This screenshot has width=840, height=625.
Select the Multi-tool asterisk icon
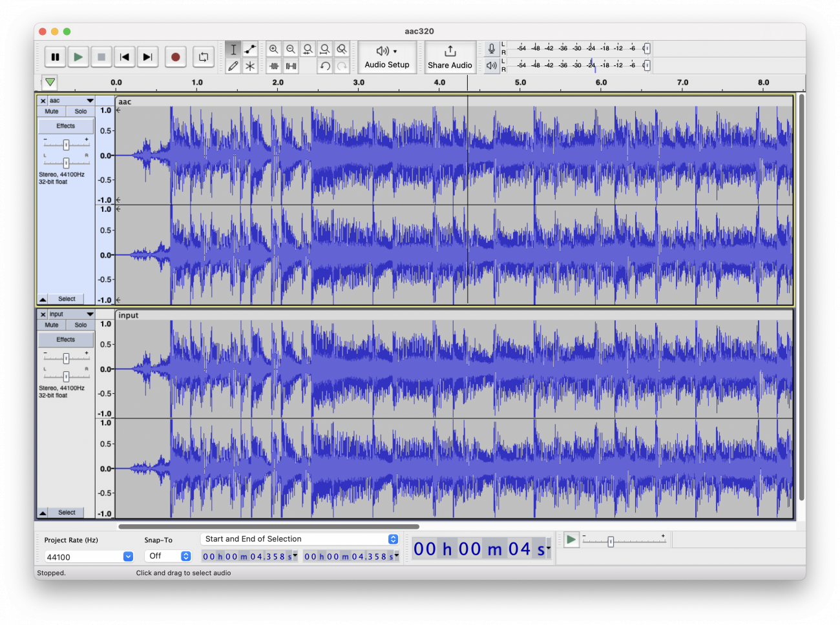[250, 66]
